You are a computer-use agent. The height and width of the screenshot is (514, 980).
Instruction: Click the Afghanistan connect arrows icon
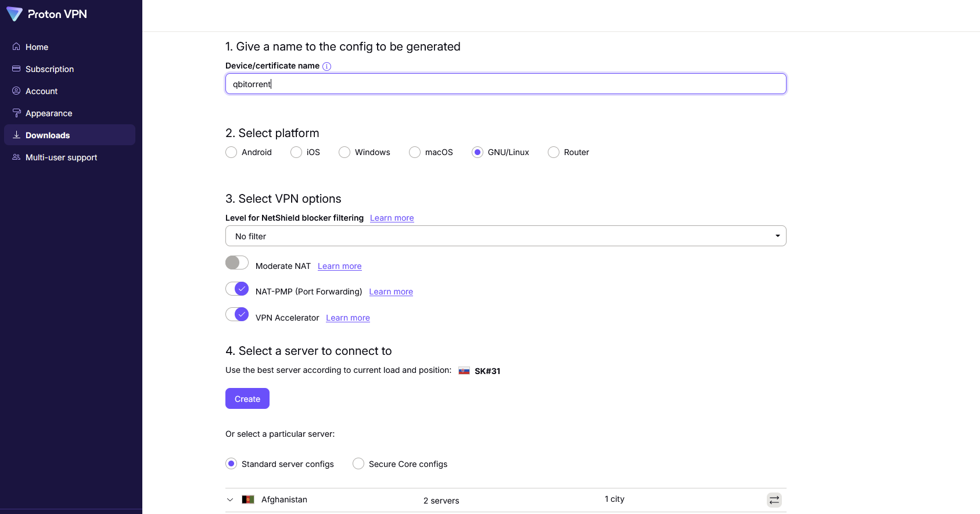(774, 500)
